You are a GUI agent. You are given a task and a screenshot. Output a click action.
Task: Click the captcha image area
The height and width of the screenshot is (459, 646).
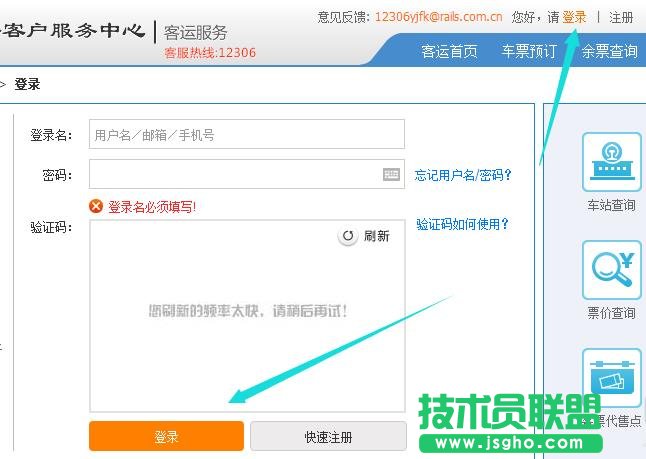tap(247, 316)
